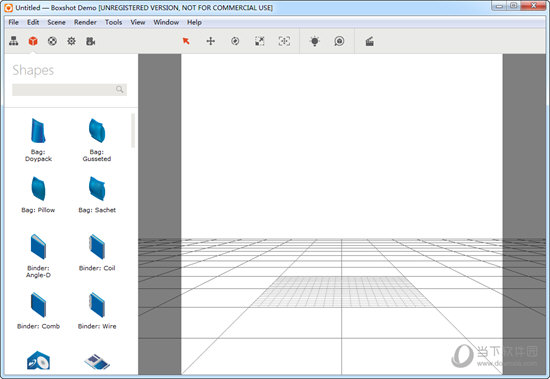Click the fit-to-view frame tool icon
550x379 pixels.
point(284,41)
